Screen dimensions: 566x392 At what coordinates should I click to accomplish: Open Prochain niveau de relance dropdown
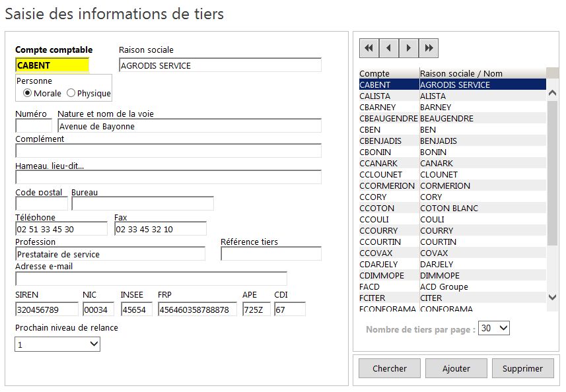pos(57,344)
